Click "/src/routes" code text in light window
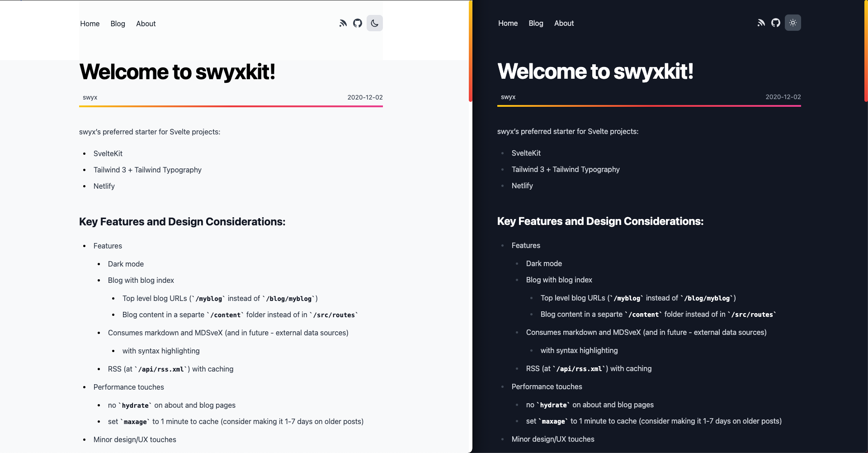 click(334, 315)
